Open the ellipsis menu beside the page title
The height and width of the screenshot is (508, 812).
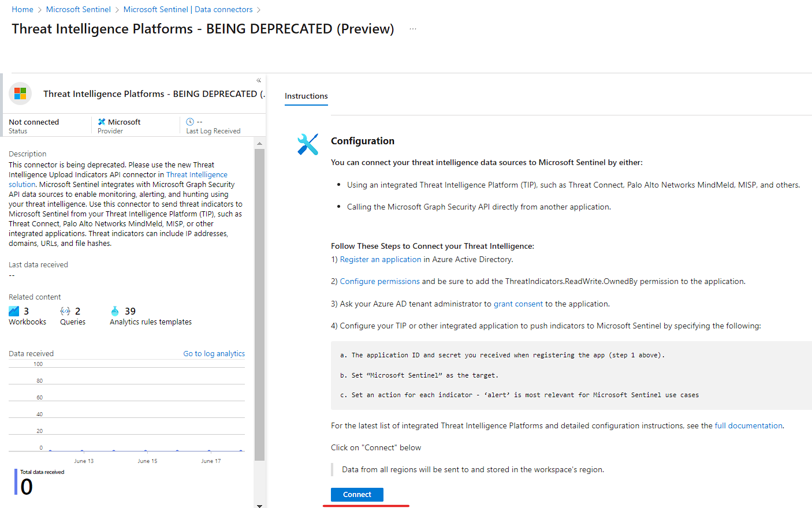click(412, 29)
